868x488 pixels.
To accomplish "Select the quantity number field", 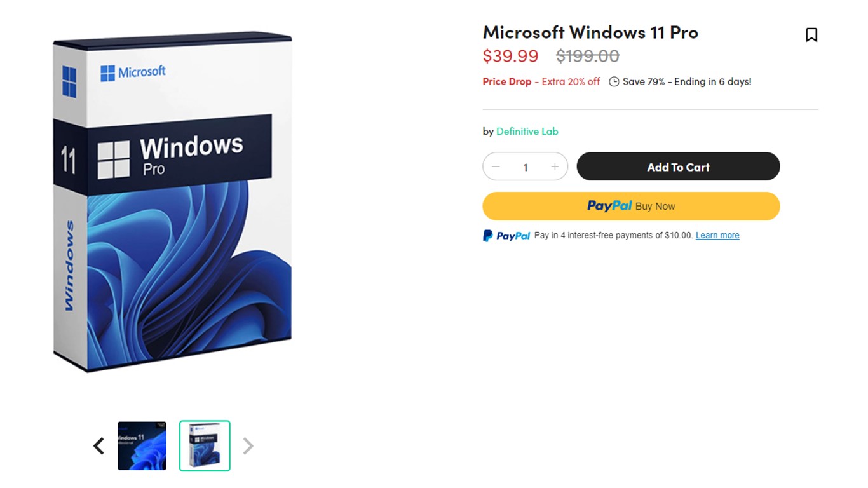I will (525, 167).
